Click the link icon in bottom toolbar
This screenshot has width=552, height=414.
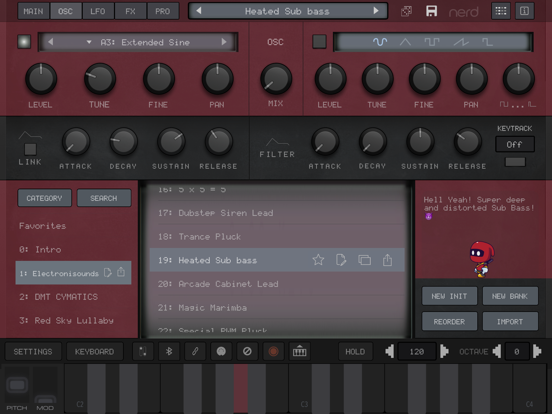click(x=195, y=351)
